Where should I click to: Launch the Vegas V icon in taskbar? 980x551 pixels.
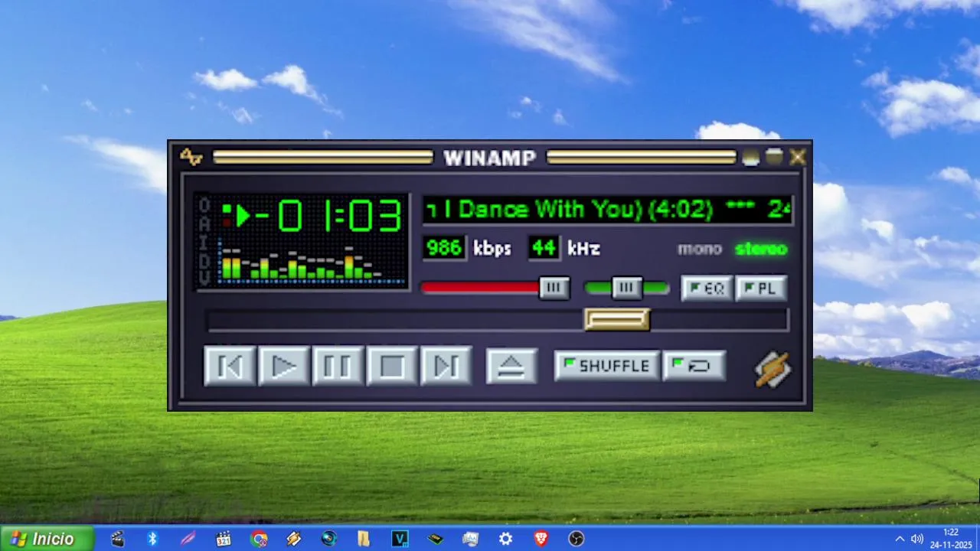[400, 539]
